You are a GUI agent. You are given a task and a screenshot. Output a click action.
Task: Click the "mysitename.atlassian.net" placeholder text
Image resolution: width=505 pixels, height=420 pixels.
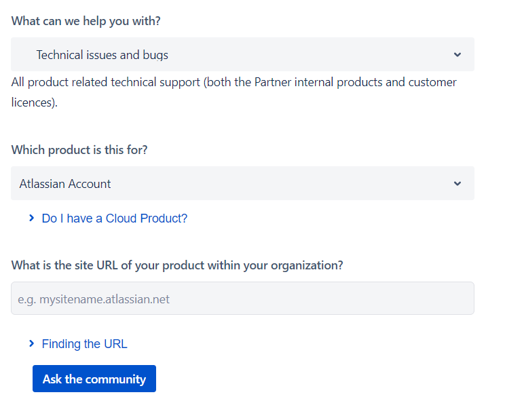pos(94,299)
